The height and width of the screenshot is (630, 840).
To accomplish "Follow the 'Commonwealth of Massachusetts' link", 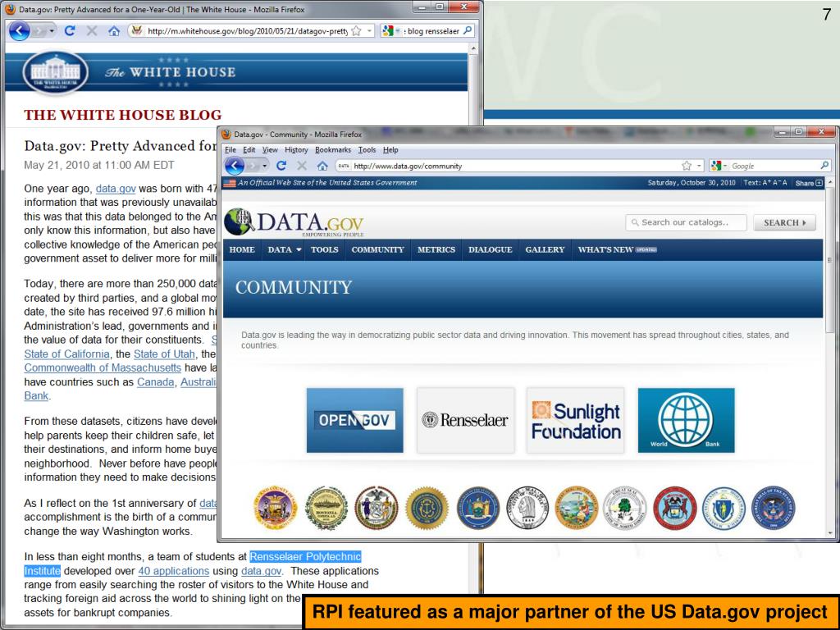I will (103, 368).
